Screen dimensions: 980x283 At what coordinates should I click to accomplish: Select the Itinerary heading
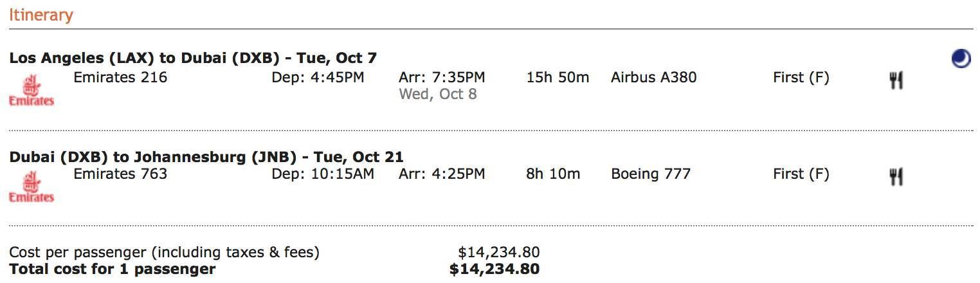(41, 14)
